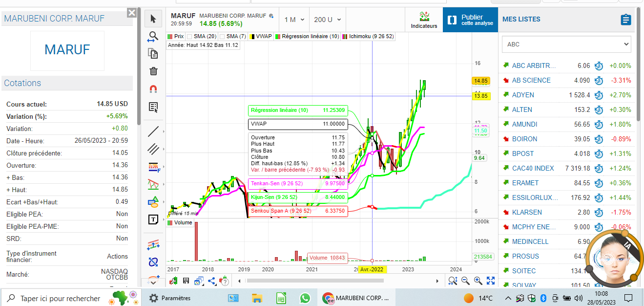
Task: Select the text annotation tool
Action: pos(153,219)
